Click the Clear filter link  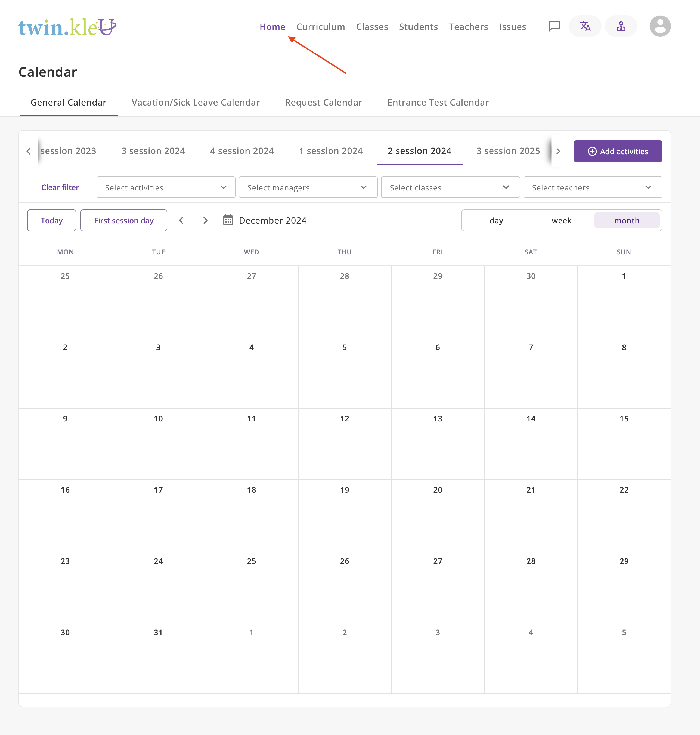tap(60, 187)
